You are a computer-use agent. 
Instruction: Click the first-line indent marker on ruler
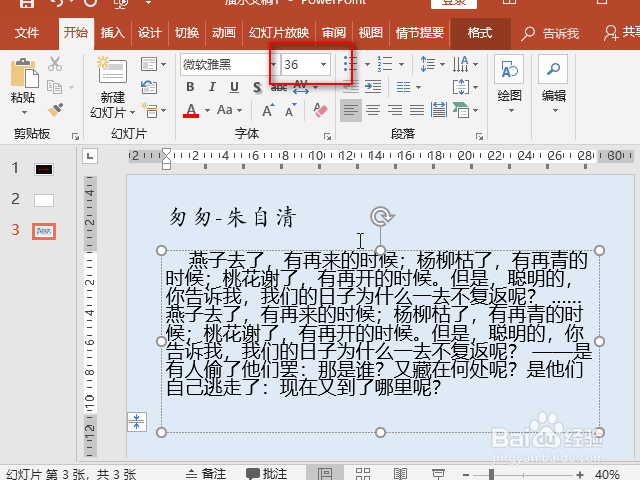[x=166, y=154]
